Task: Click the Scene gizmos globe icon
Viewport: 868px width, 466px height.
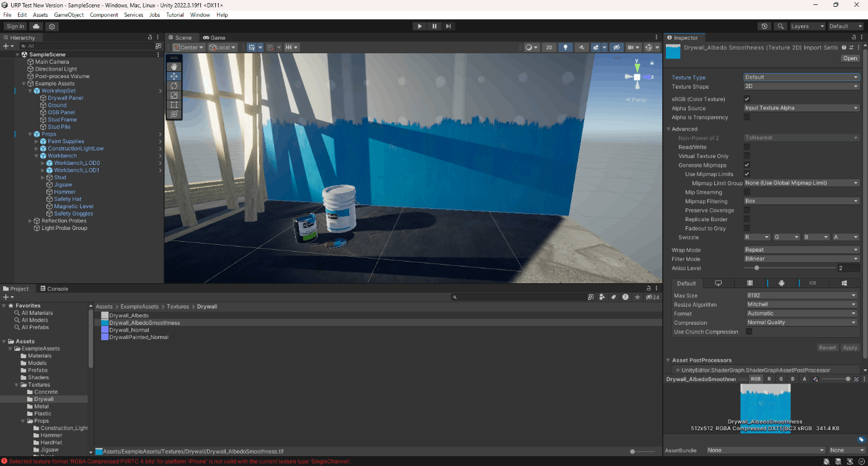Action: [x=649, y=47]
